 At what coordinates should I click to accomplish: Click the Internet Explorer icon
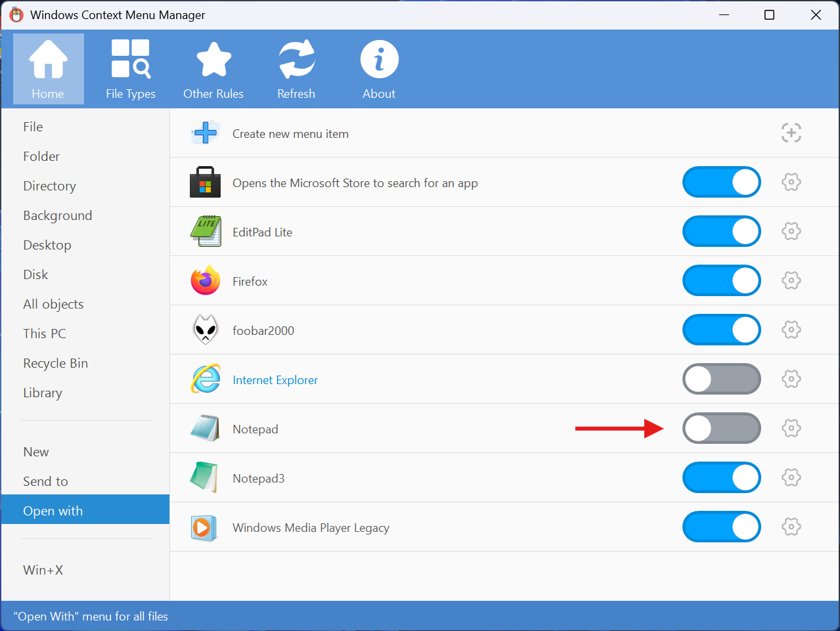pos(206,379)
